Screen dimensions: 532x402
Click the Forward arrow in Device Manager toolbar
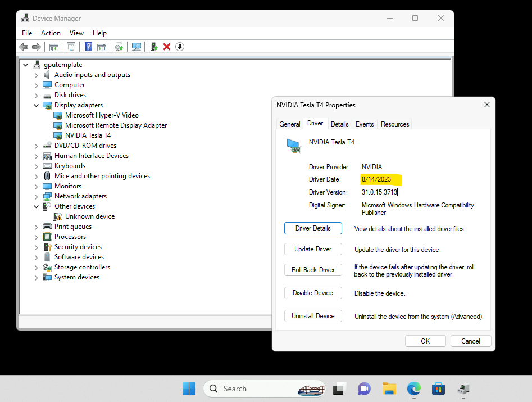coord(37,47)
